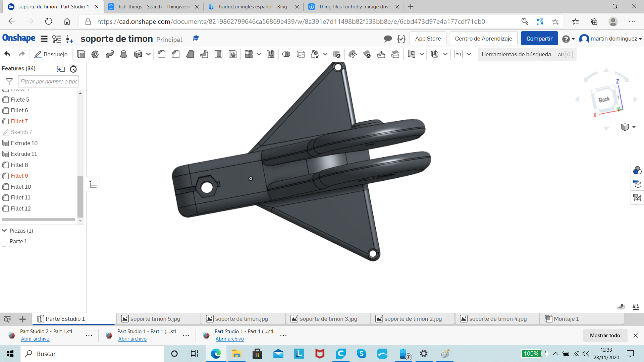
Task: Select the Rib tool
Action: [204, 54]
